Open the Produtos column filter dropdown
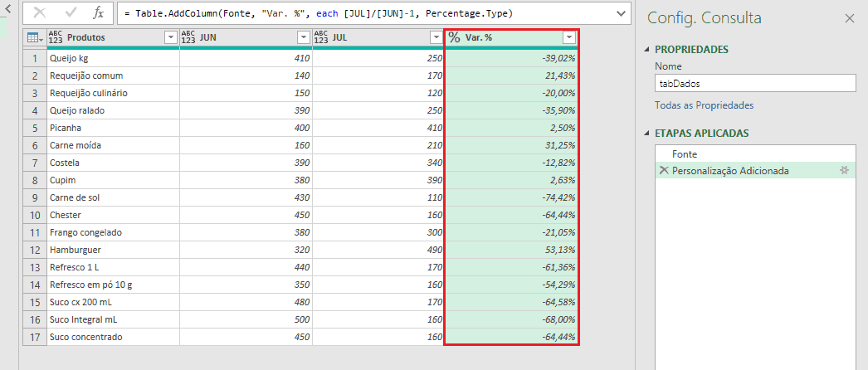The height and width of the screenshot is (370, 868). click(x=170, y=37)
